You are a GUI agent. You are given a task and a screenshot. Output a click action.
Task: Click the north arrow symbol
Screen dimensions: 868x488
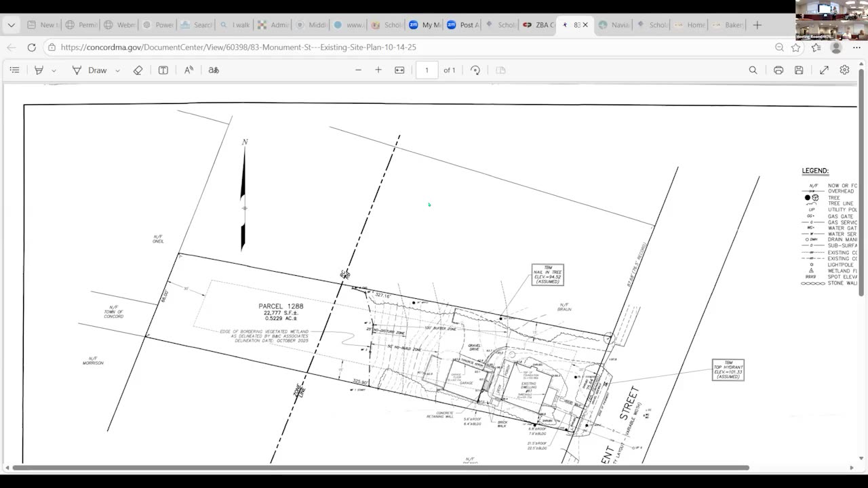point(244,195)
